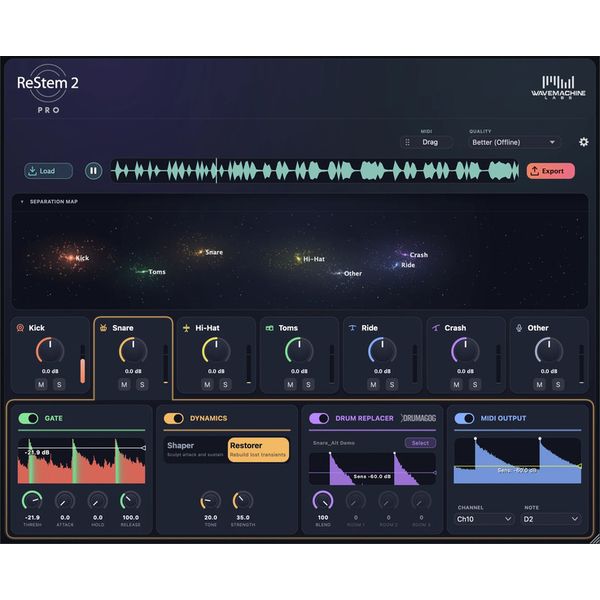Screen dimensions: 600x600
Task: Click the Gate Attack knob
Action: 65,501
